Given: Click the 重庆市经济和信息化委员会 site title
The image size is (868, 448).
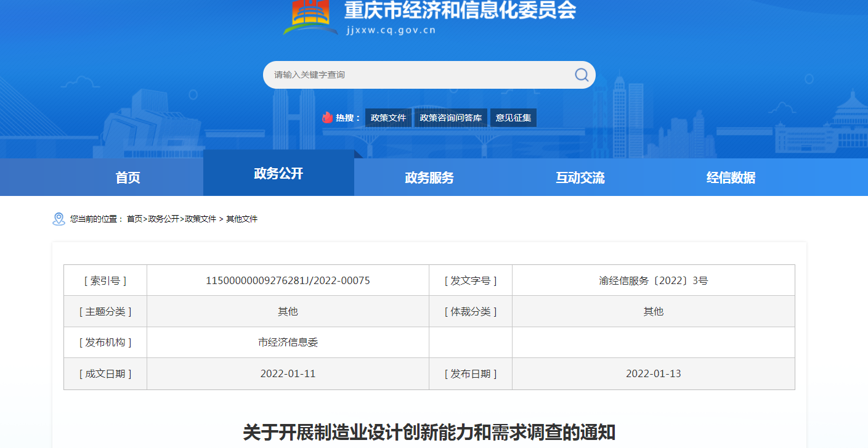Looking at the screenshot, I should pyautogui.click(x=460, y=10).
